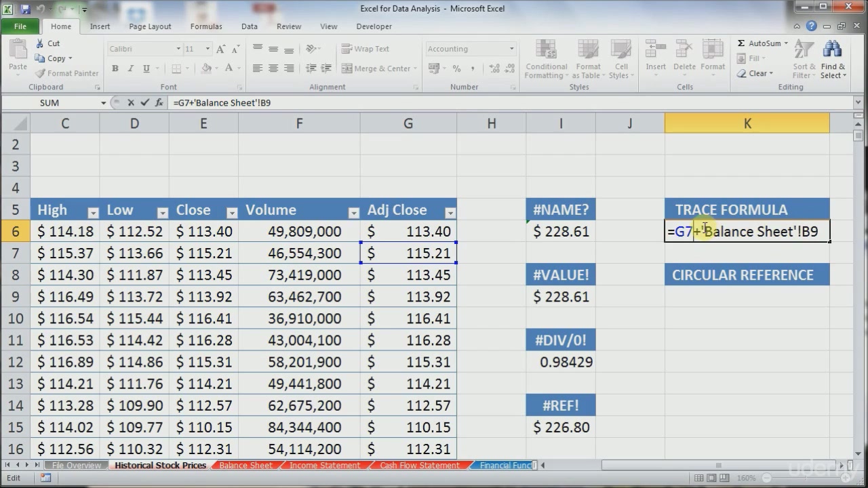Open the Font name Calibri dropdown
This screenshot has width=868, height=488.
click(x=178, y=49)
